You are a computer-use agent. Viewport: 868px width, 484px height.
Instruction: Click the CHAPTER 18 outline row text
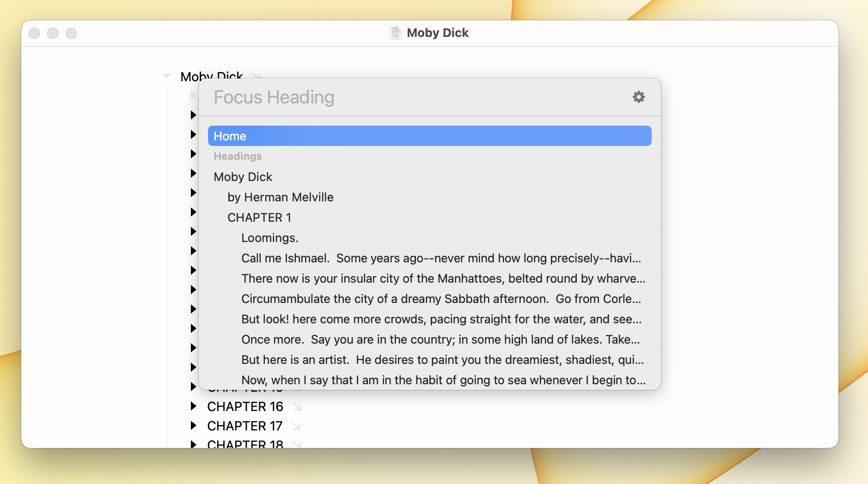pos(245,443)
